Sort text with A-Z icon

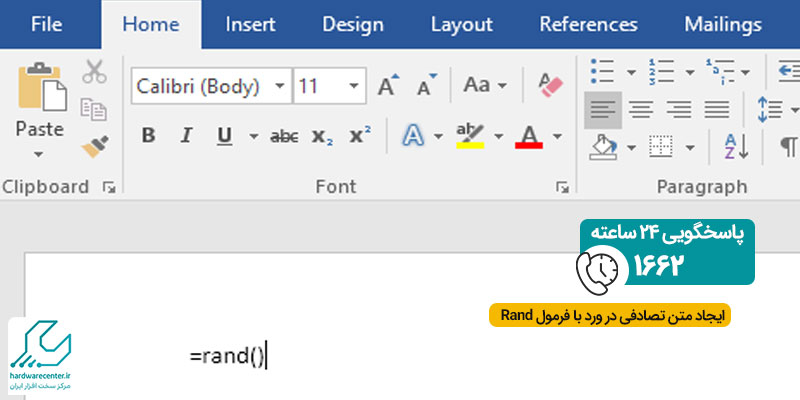736,147
